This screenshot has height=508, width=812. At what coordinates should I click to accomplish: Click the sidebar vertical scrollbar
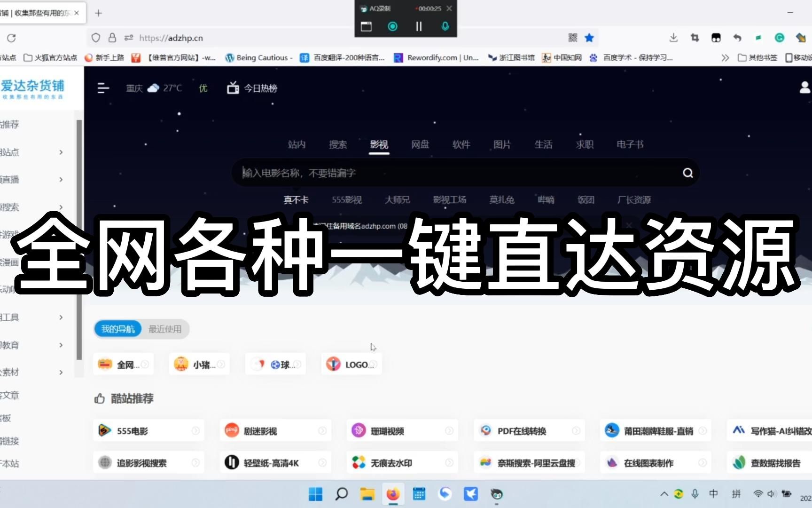[x=79, y=240]
